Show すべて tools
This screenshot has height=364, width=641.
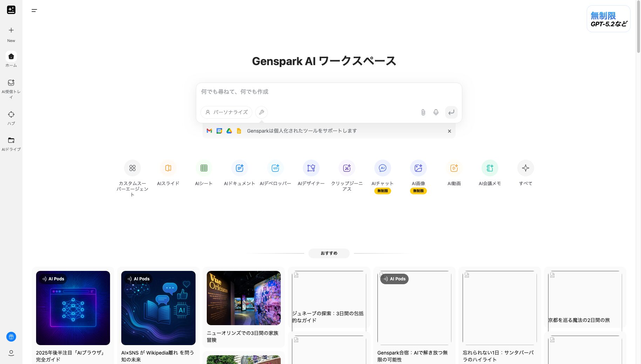(525, 168)
